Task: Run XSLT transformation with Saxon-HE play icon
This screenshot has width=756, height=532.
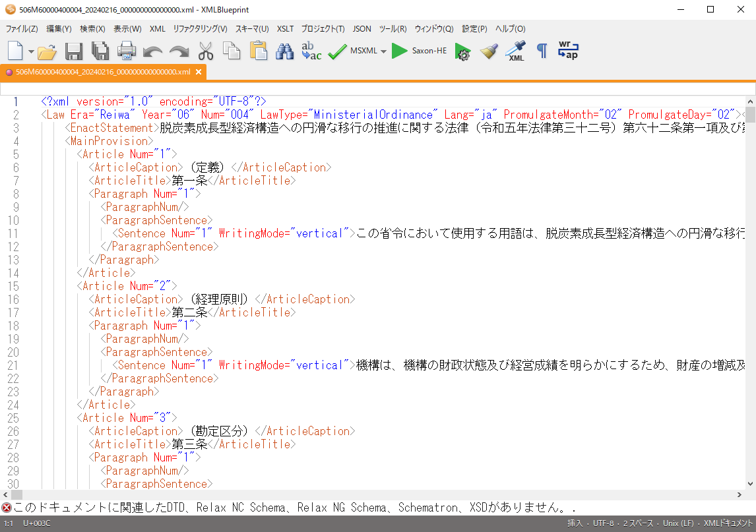Action: (399, 50)
